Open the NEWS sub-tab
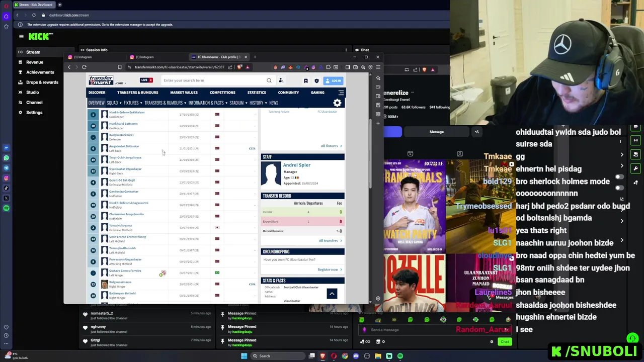 274,103
